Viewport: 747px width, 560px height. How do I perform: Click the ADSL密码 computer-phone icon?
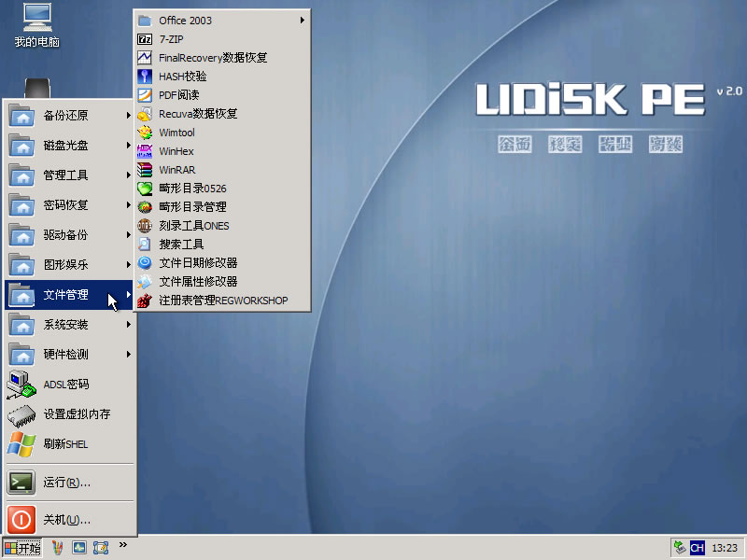(x=21, y=385)
